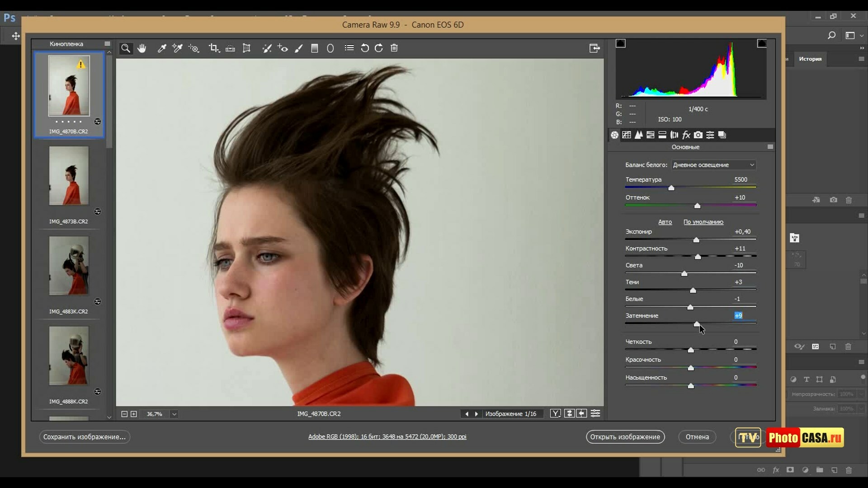Select the Graduated Filter tool
The height and width of the screenshot is (488, 868).
[315, 48]
